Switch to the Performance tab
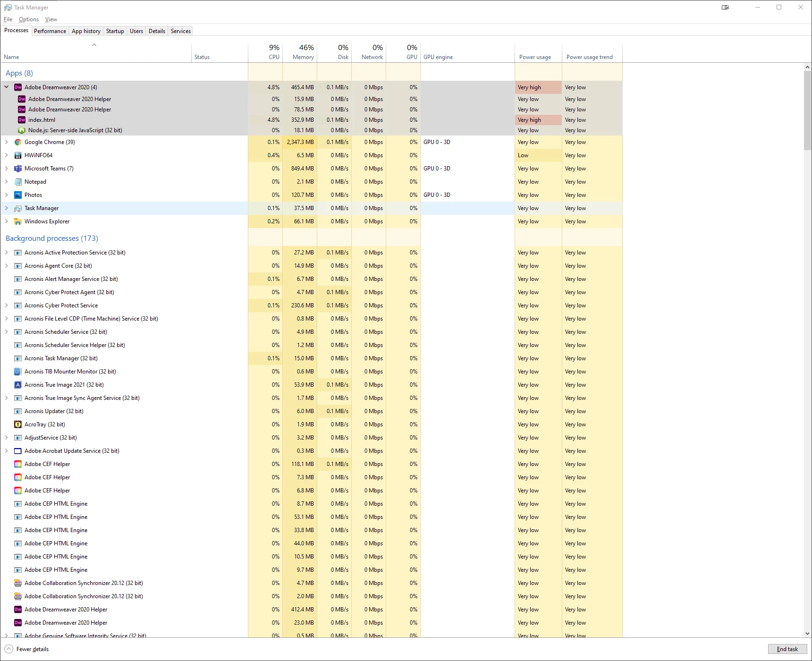 pyautogui.click(x=50, y=31)
